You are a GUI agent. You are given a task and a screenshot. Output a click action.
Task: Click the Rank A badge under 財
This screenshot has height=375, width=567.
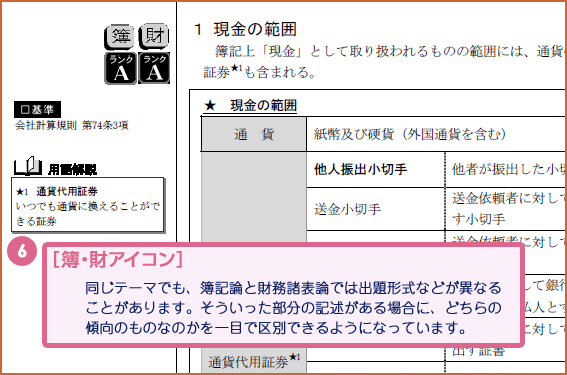point(154,68)
